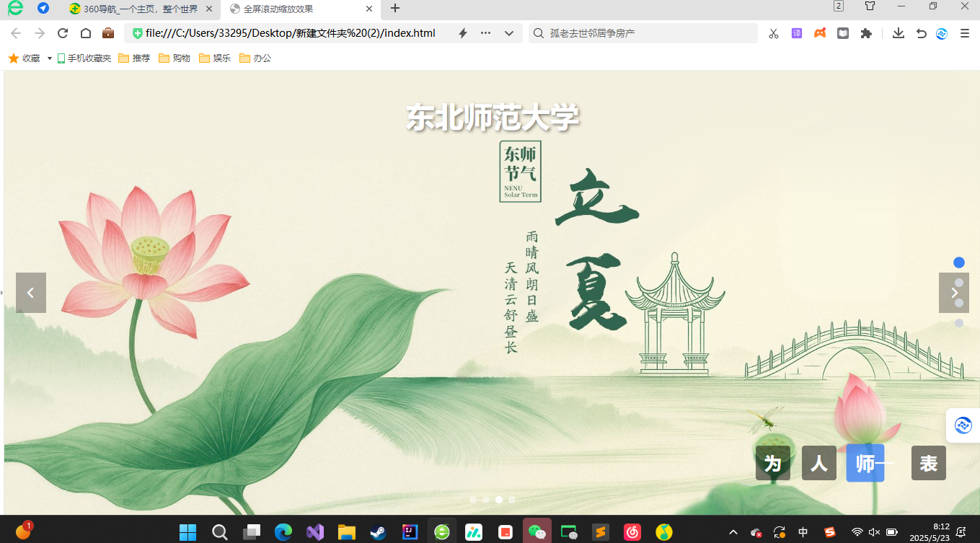Open the 推荐 bookmark folder

click(134, 58)
